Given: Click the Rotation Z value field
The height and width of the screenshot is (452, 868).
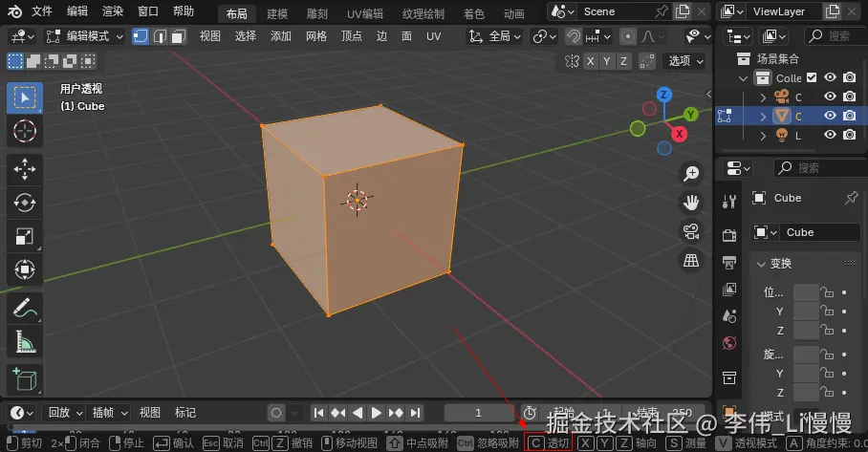Looking at the screenshot, I should tap(806, 393).
